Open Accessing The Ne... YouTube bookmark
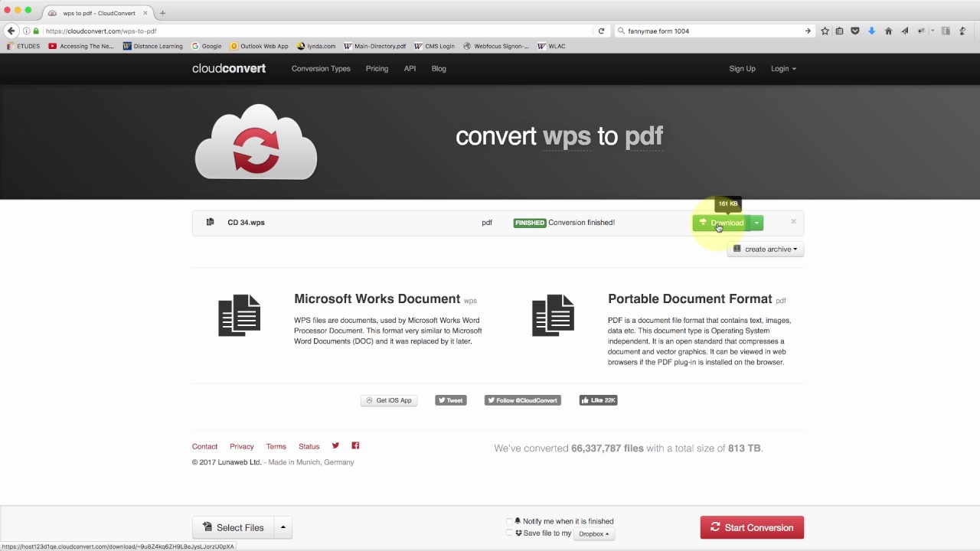The height and width of the screenshot is (551, 980). pos(81,46)
